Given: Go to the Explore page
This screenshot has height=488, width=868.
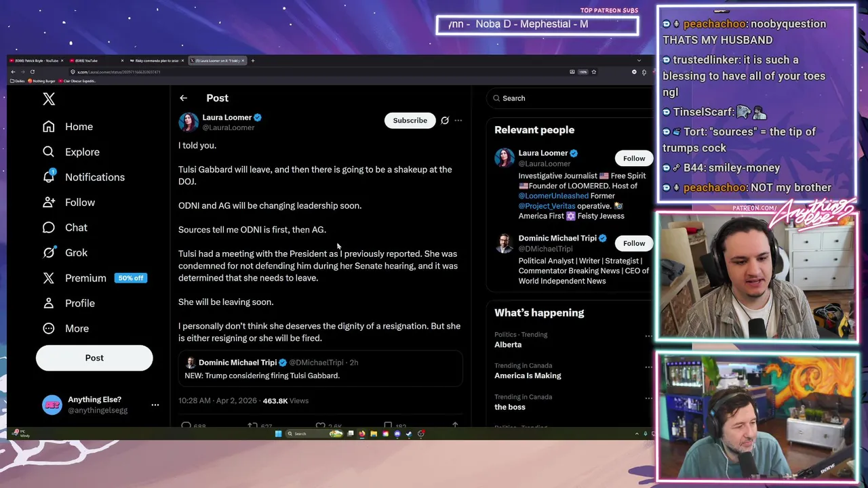Looking at the screenshot, I should click(x=71, y=152).
